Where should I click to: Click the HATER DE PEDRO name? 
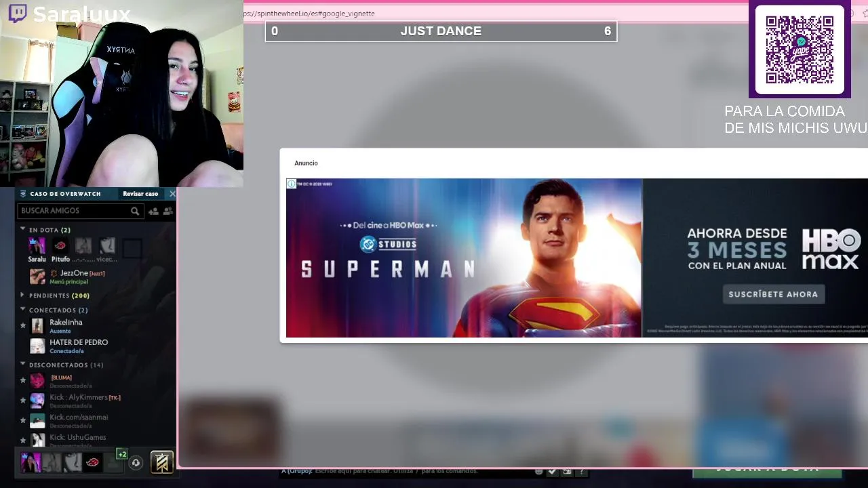tap(79, 342)
